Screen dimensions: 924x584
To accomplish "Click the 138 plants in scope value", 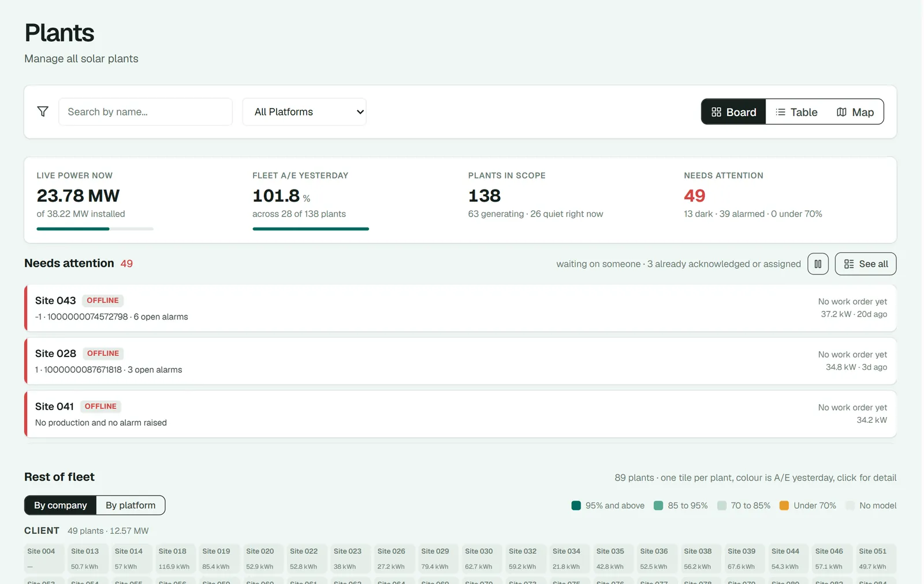I will click(x=485, y=196).
